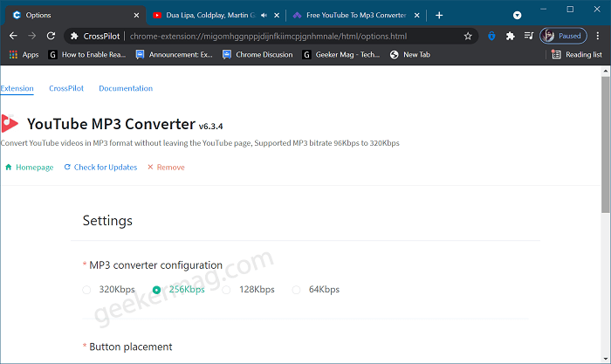Go back to the previous page
The image size is (611, 364).
point(13,36)
